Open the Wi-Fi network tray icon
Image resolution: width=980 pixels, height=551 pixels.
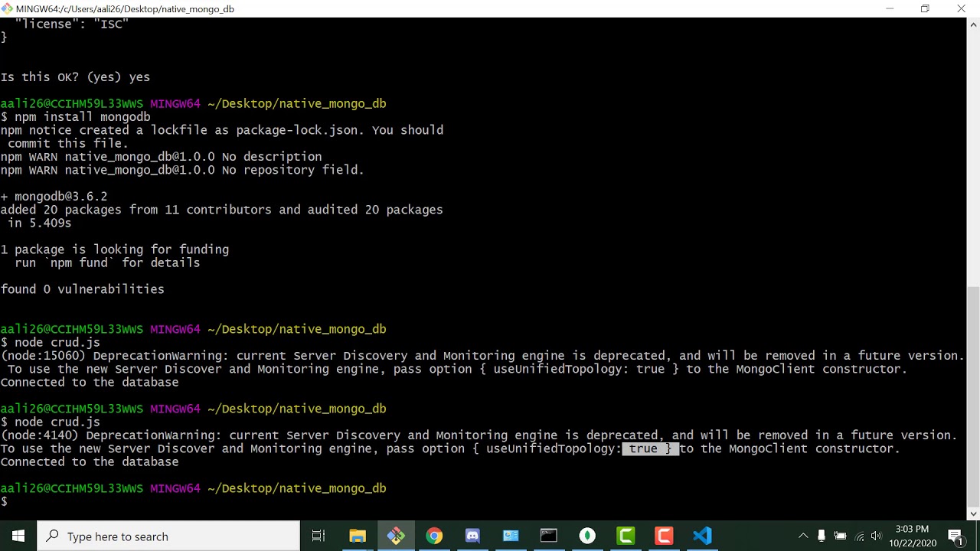point(859,536)
